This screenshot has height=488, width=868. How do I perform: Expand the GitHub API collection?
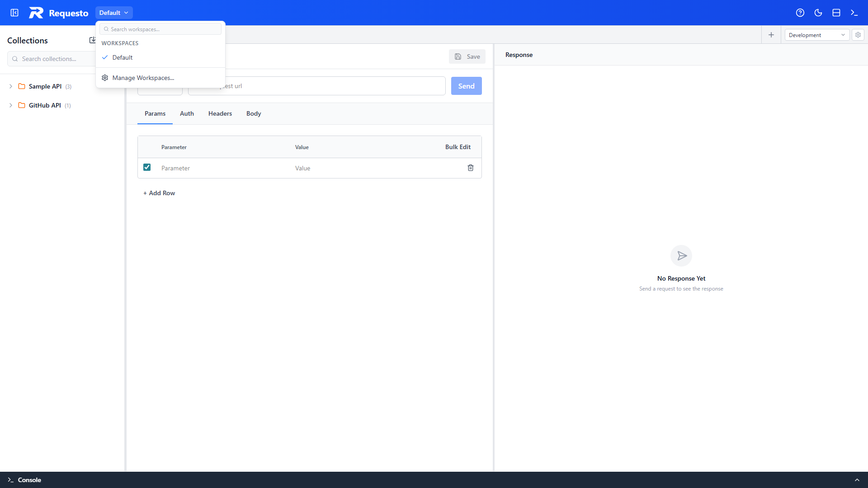click(10, 105)
